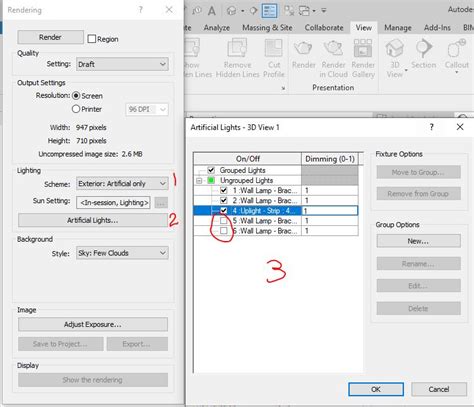Viewport: 474px width, 407px height.
Task: Check light 6 Wall Lamp checkbox
Action: click(x=224, y=231)
